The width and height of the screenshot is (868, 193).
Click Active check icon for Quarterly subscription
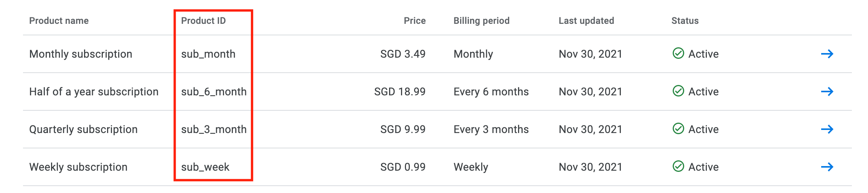coord(678,129)
